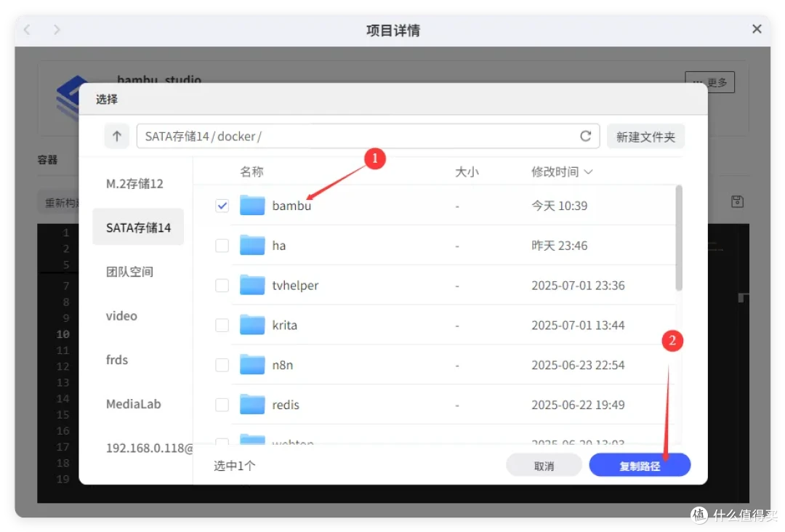This screenshot has width=785, height=532.
Task: Click folder name redis
Action: pos(286,405)
